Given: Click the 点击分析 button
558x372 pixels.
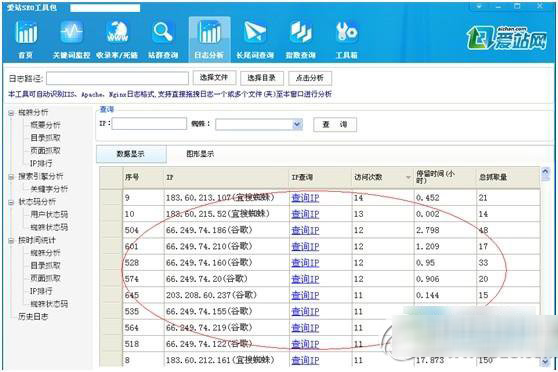Looking at the screenshot, I should click(x=310, y=78).
